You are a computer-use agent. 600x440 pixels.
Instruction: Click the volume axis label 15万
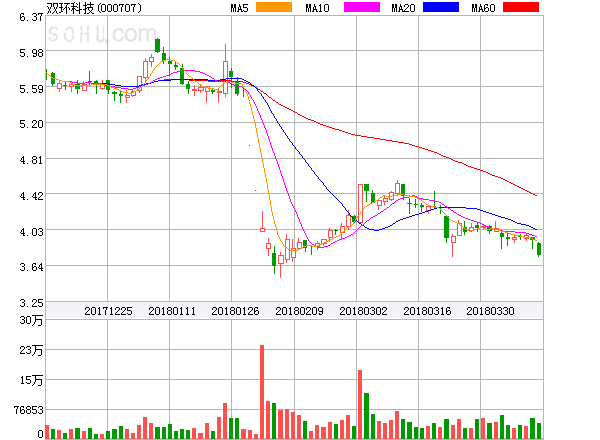[x=31, y=380]
